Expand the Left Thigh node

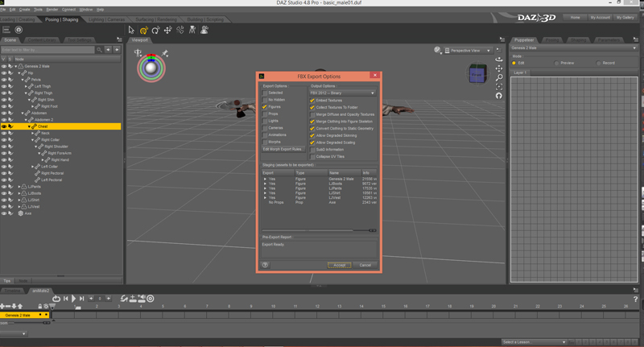tap(26, 86)
